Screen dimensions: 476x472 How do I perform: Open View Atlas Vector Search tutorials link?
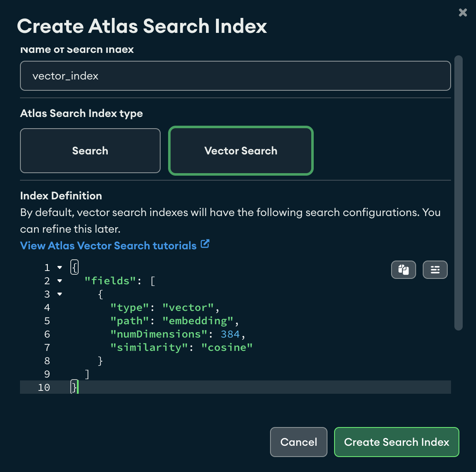(x=108, y=246)
